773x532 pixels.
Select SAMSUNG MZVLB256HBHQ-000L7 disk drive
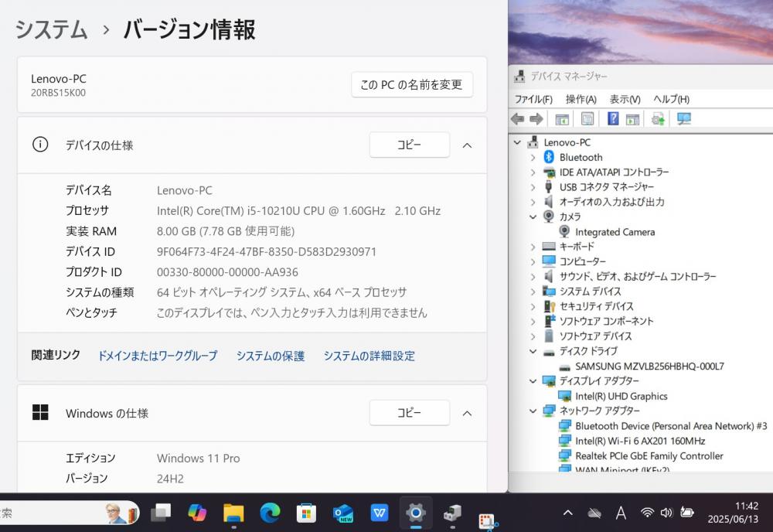[649, 367]
